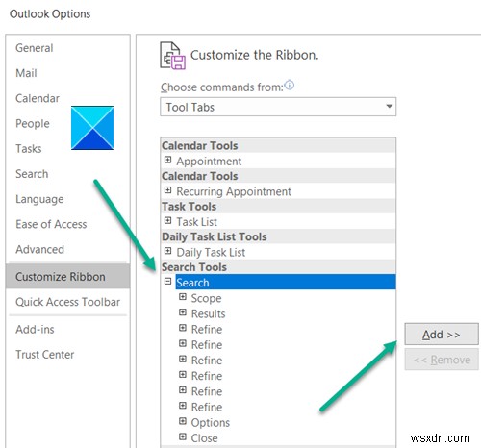Open the Calendar options category
The width and height of the screenshot is (481, 448).
(x=38, y=98)
